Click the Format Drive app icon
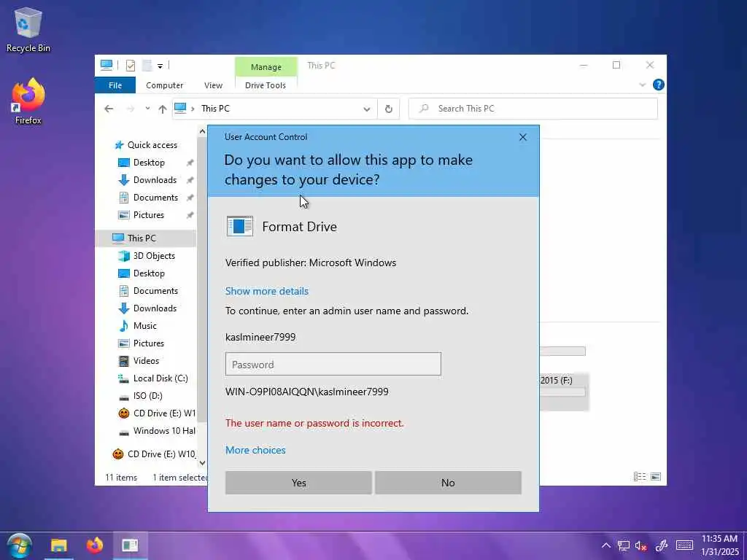 pyautogui.click(x=239, y=226)
